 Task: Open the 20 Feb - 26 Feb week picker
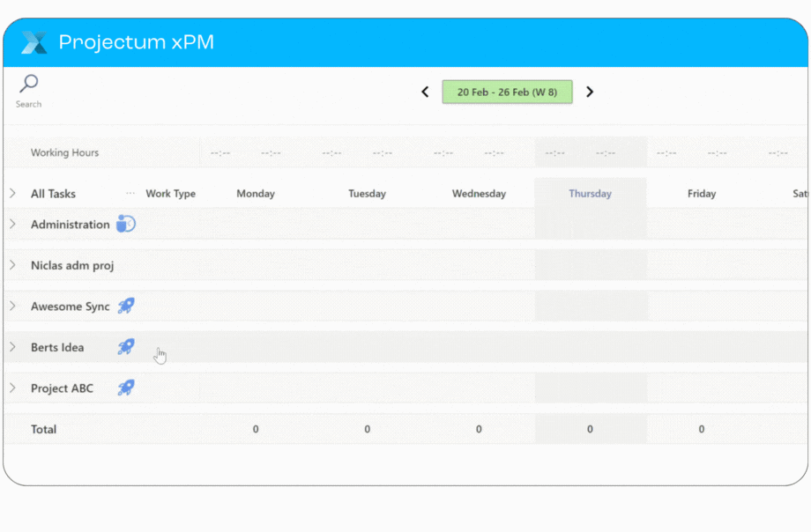507,92
